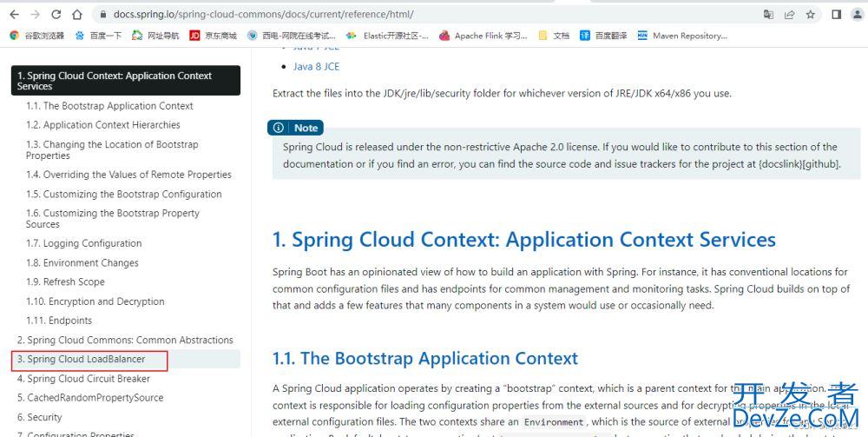This screenshot has height=437, width=868.
Task: Go to 1.1 The Bootstrap Application Context
Action: [x=109, y=106]
